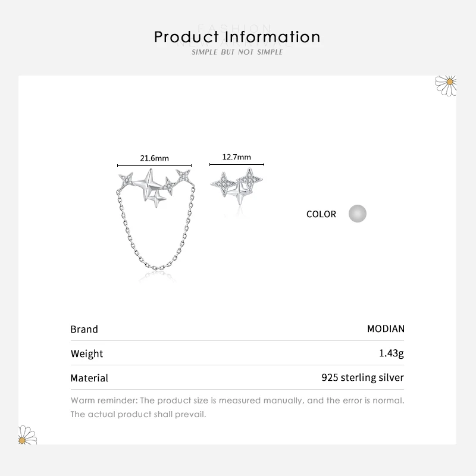Click the Product Information heading

(237, 37)
